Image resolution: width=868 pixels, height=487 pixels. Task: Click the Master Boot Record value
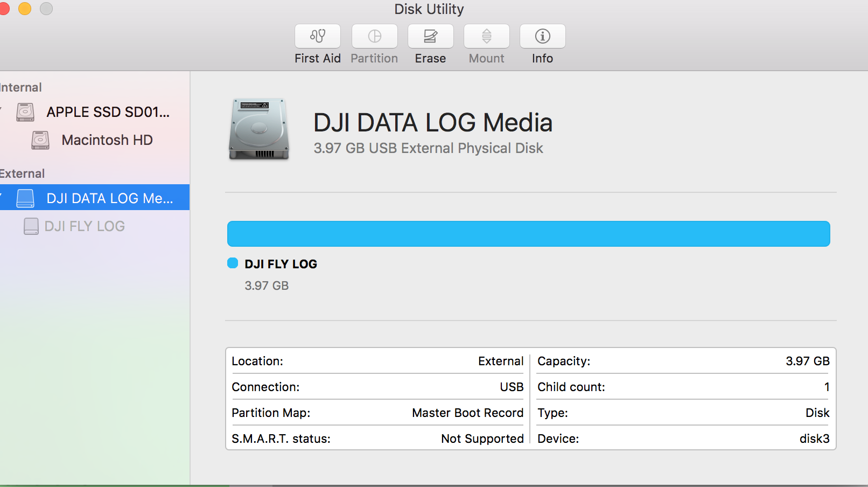click(468, 413)
